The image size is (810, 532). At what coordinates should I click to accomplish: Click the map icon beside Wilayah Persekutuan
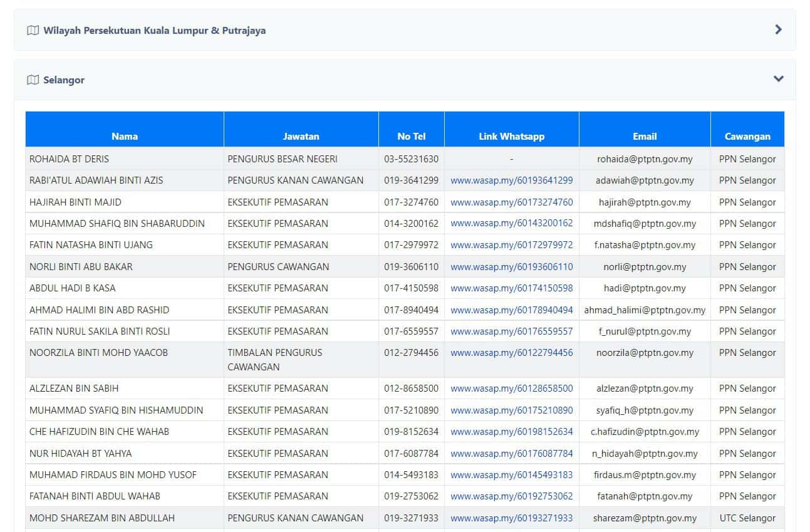[33, 30]
